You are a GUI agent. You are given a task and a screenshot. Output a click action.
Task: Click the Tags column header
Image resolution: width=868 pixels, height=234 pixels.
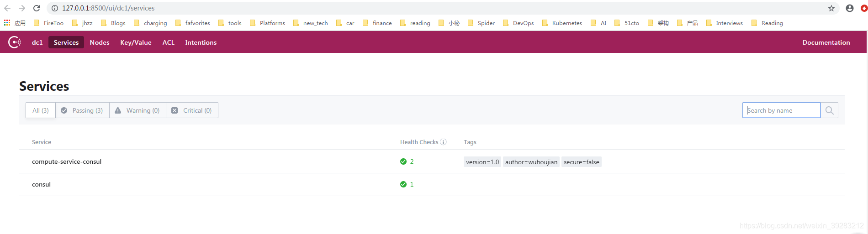[470, 142]
